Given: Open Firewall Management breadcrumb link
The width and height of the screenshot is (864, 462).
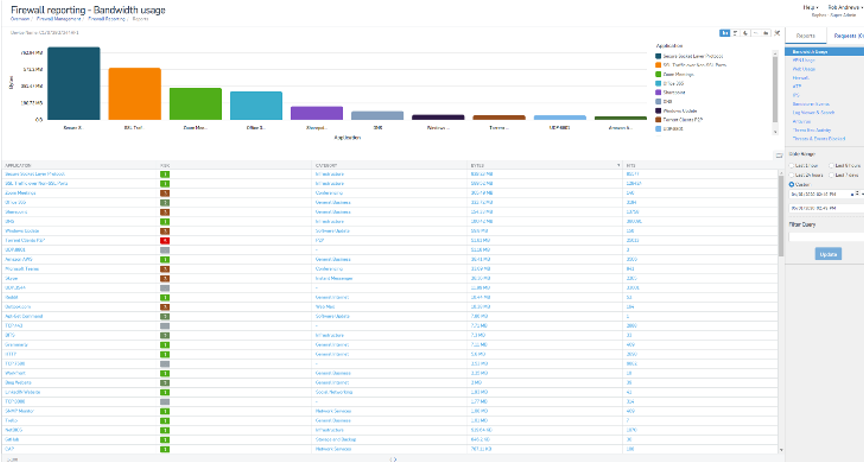Looking at the screenshot, I should 58,19.
